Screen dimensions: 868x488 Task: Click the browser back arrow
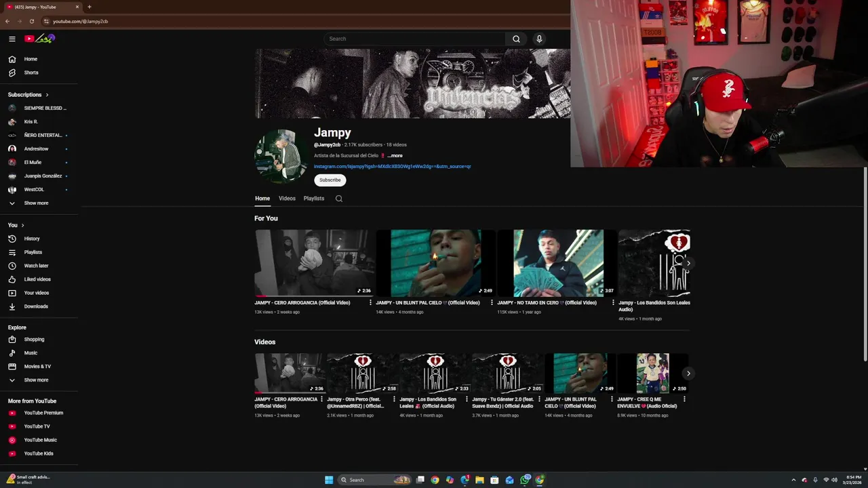tap(7, 21)
